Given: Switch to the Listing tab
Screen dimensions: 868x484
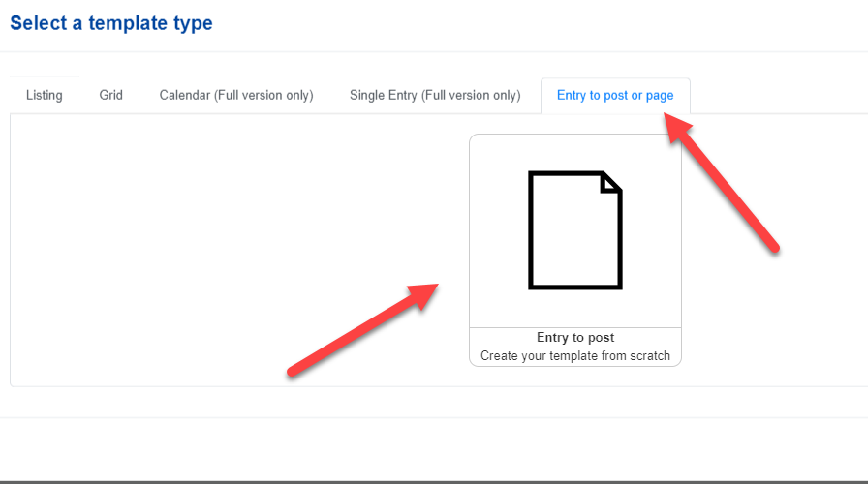Looking at the screenshot, I should tap(45, 95).
